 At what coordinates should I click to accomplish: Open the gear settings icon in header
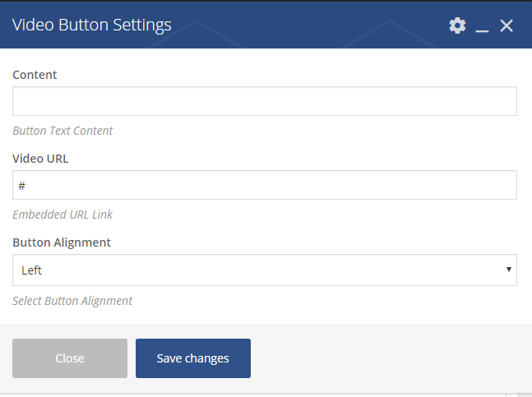pos(457,25)
